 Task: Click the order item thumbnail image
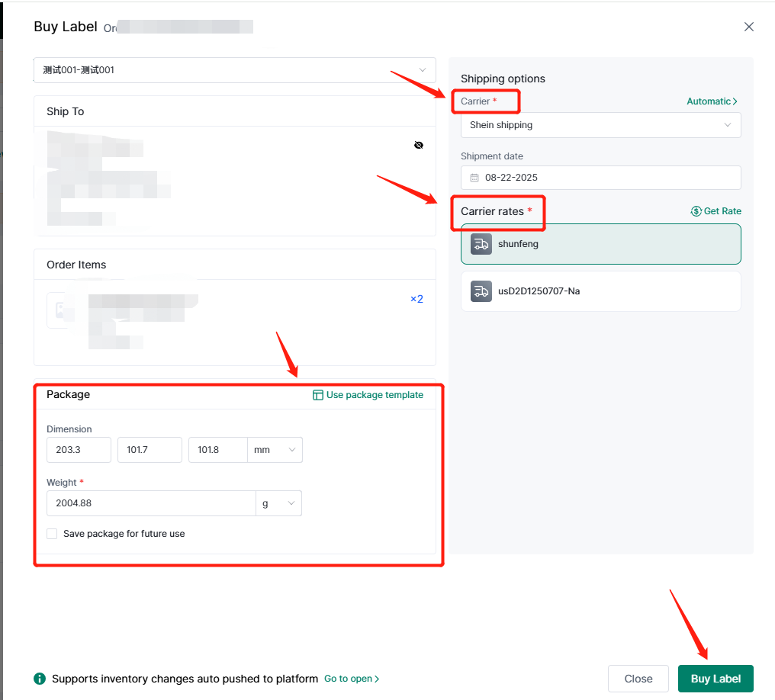(59, 310)
